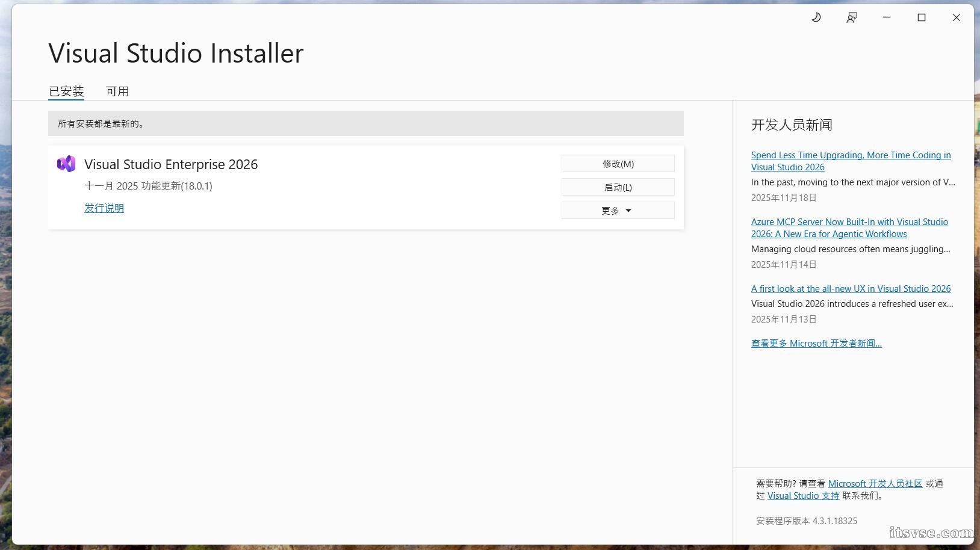
Task: Minimize the Visual Studio Installer window
Action: pyautogui.click(x=886, y=17)
